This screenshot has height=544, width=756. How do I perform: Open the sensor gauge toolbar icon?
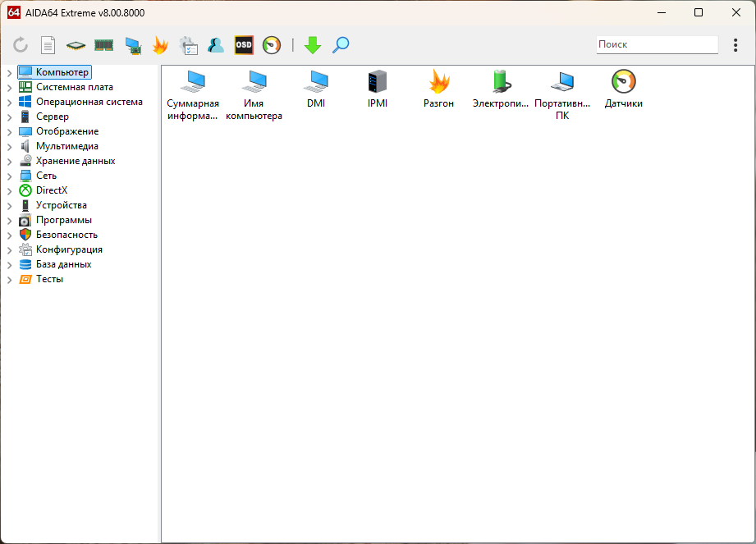point(272,45)
